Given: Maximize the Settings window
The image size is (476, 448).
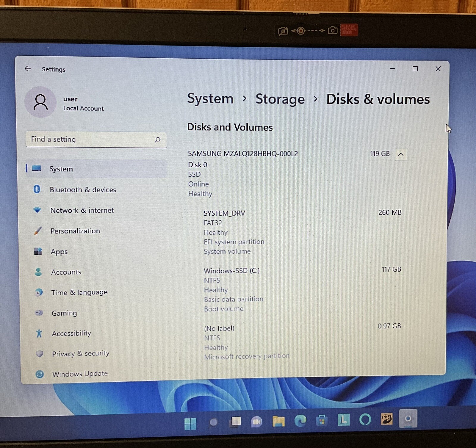Looking at the screenshot, I should (x=415, y=69).
